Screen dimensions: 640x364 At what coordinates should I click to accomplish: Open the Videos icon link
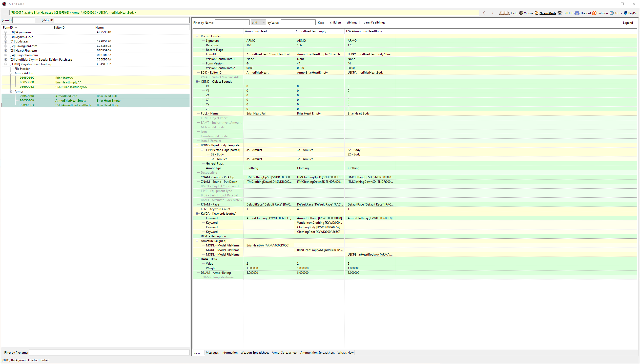click(x=521, y=13)
